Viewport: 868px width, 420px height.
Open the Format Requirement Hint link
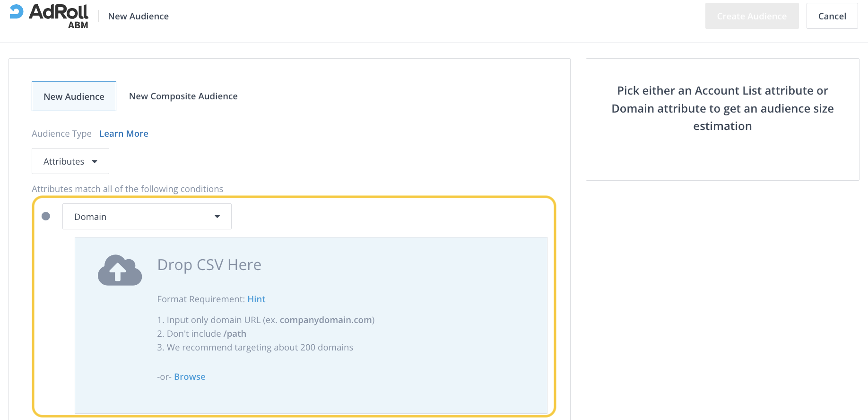pos(256,299)
